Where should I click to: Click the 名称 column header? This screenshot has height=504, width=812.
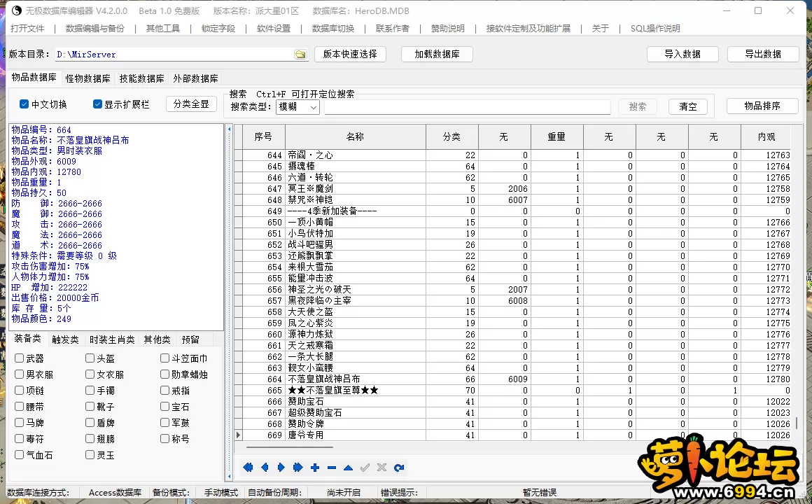tap(356, 136)
